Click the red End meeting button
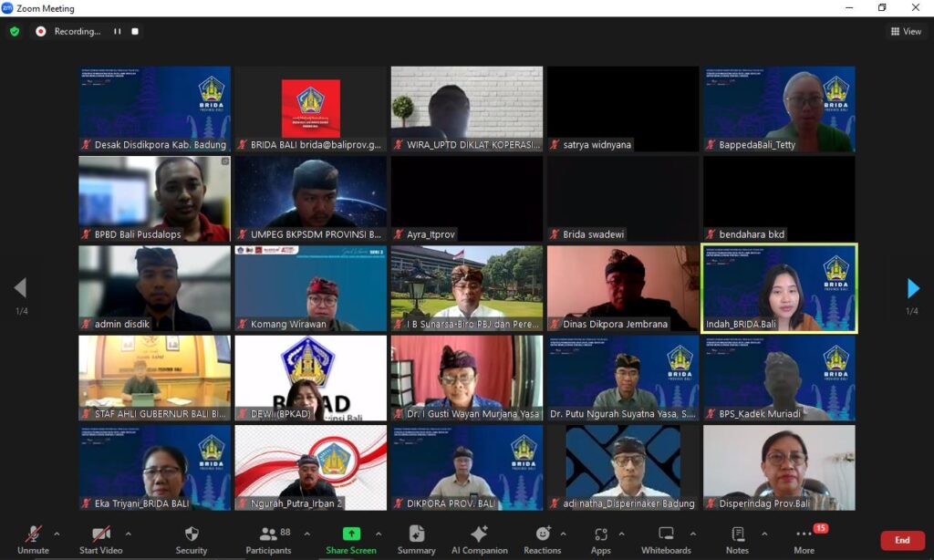 [902, 540]
